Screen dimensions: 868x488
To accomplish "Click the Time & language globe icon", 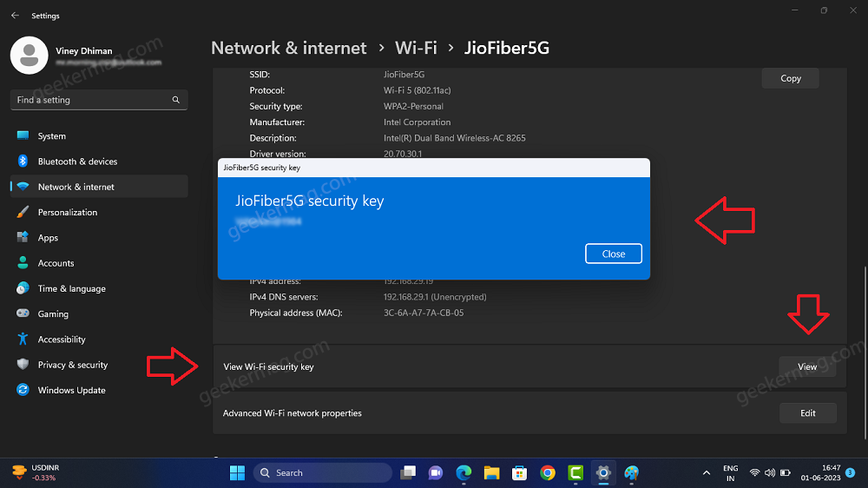I will point(23,288).
